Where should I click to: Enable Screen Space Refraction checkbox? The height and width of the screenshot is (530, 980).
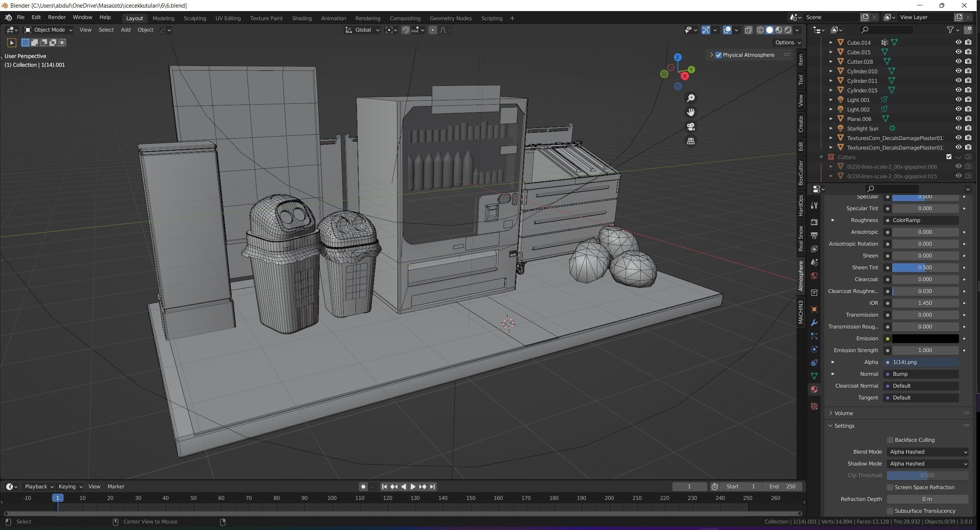pyautogui.click(x=890, y=487)
